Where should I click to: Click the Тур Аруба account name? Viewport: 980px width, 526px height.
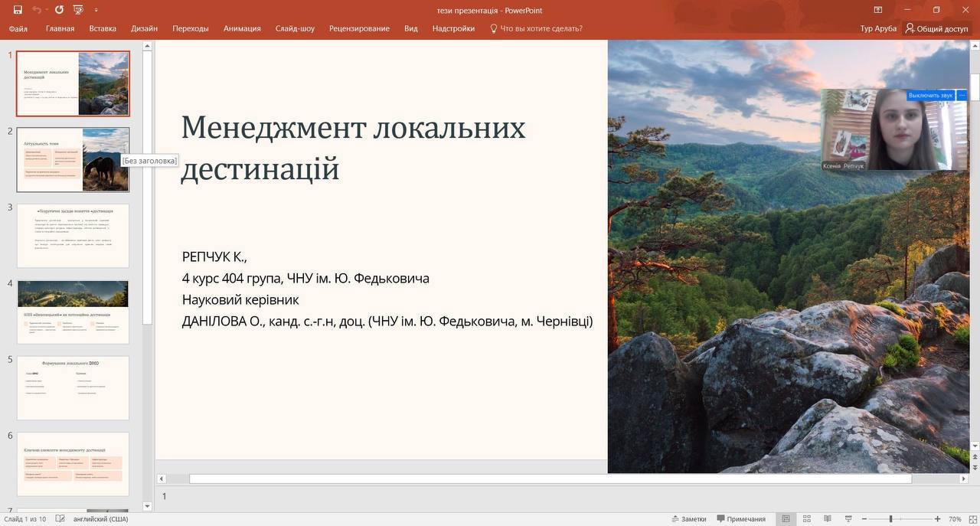878,28
